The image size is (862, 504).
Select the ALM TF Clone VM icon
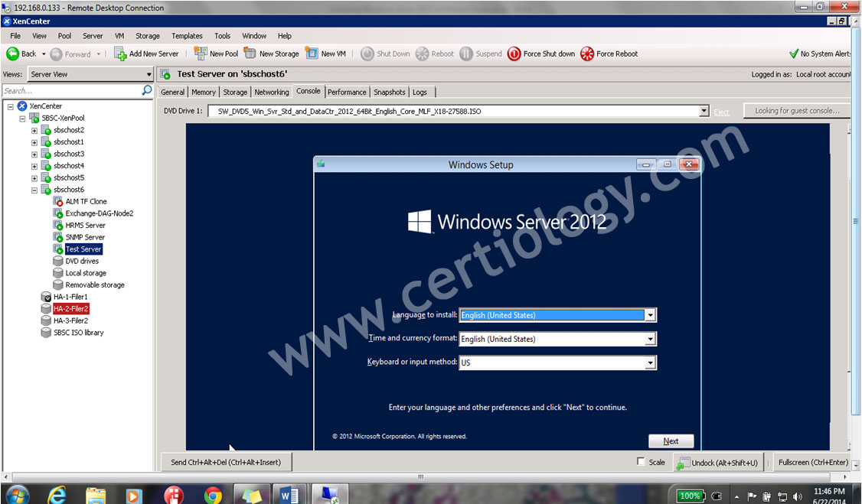tap(57, 201)
